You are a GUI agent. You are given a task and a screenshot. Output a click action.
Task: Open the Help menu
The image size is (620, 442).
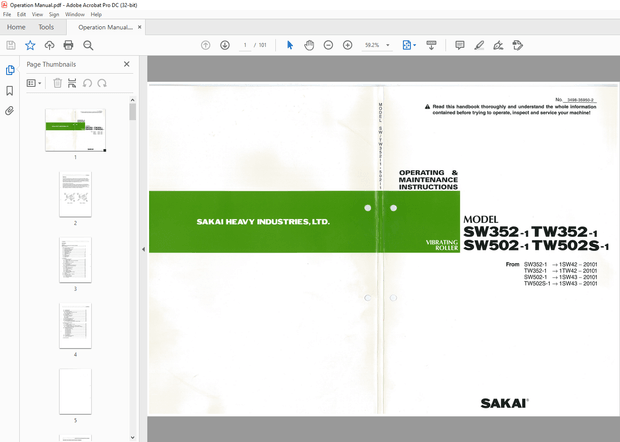96,14
